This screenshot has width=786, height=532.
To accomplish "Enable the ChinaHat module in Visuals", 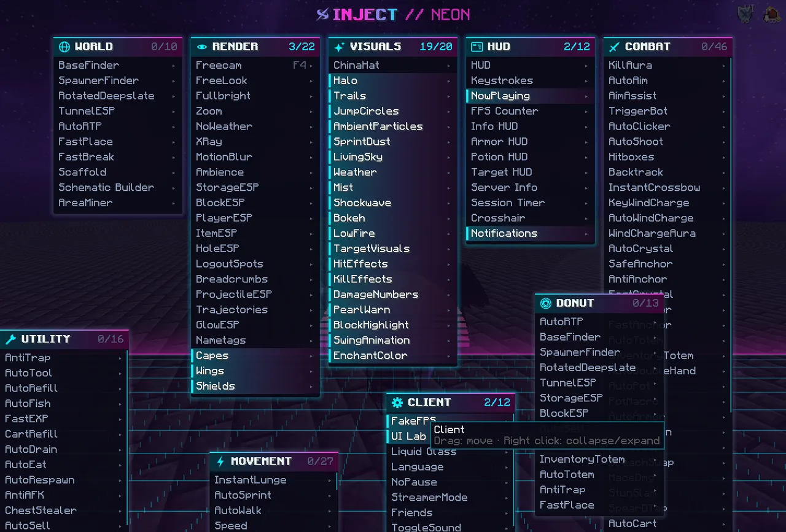I will pos(392,65).
